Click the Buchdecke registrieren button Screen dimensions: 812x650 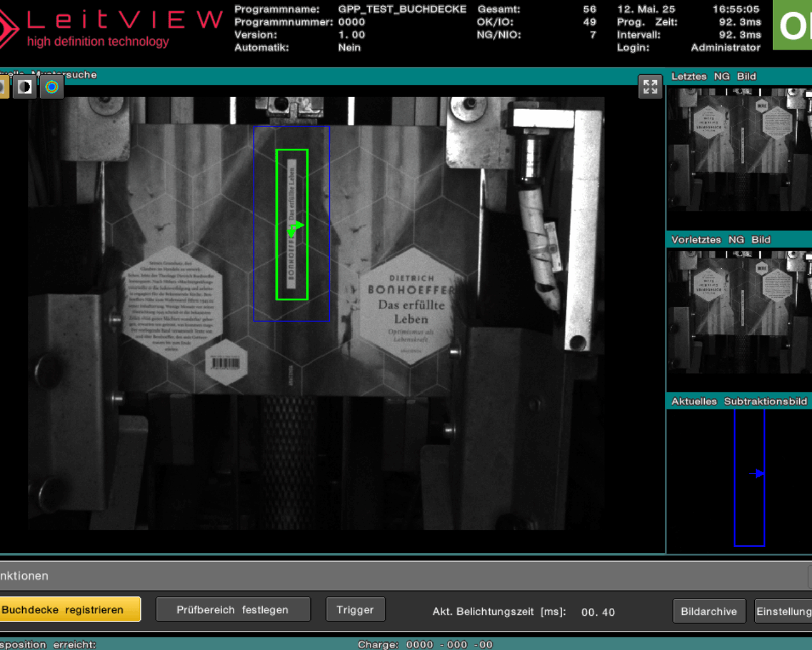pos(70,609)
